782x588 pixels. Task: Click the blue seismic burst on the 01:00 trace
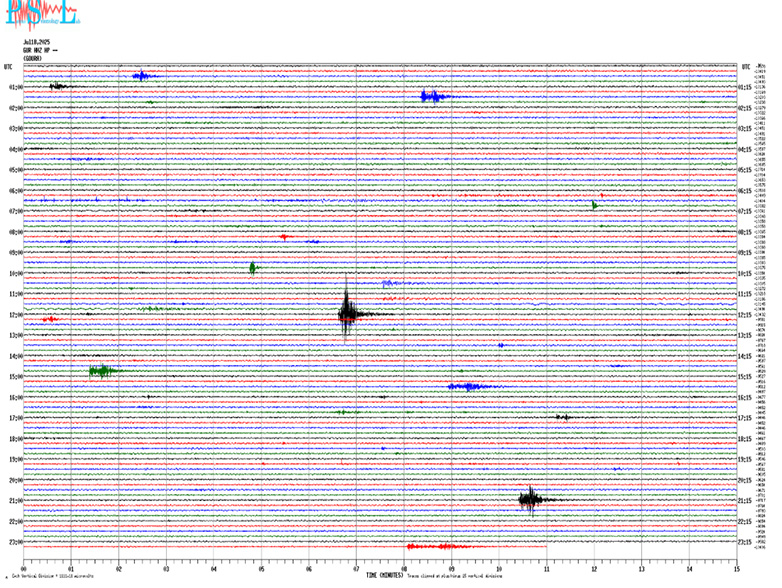point(432,96)
